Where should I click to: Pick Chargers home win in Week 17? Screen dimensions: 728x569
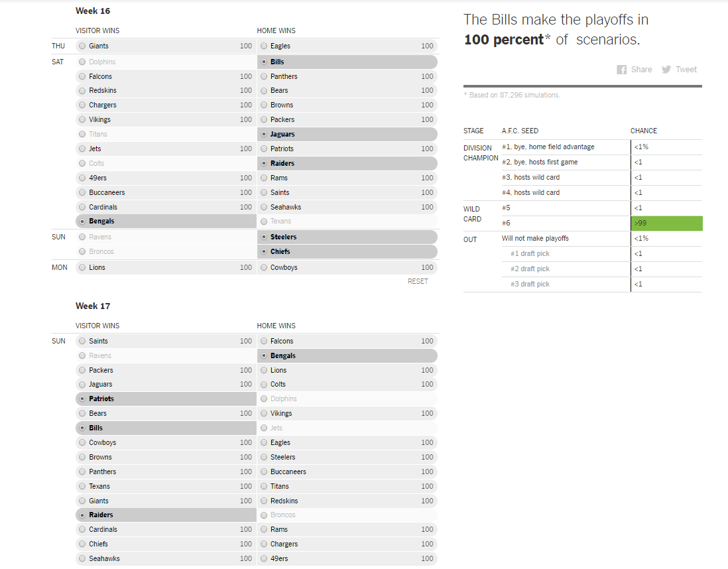pyautogui.click(x=347, y=544)
